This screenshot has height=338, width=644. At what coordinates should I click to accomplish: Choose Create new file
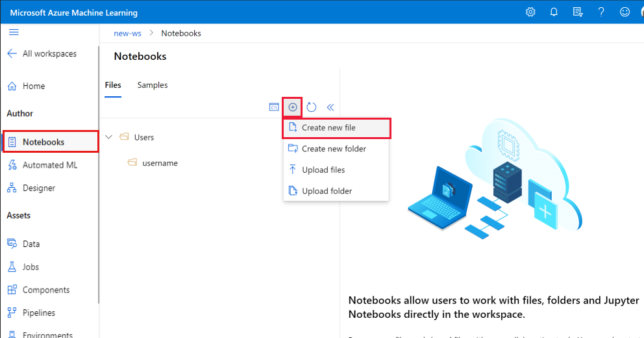coord(336,128)
